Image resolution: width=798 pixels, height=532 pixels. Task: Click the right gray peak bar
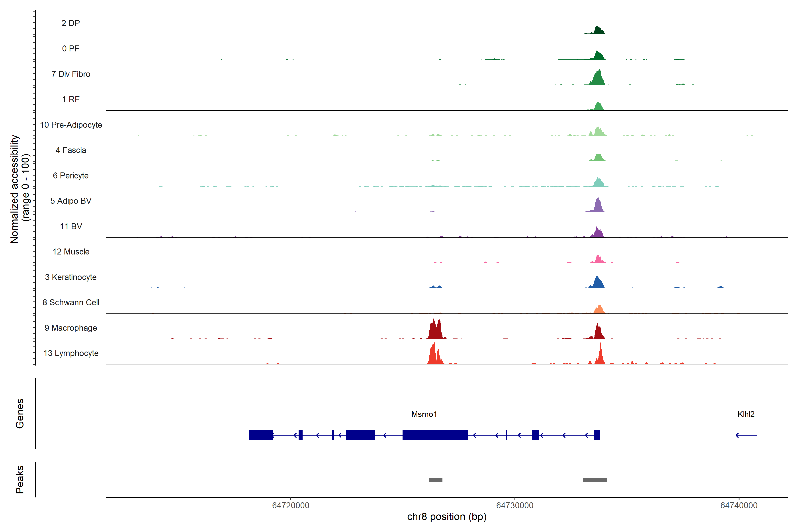595,480
